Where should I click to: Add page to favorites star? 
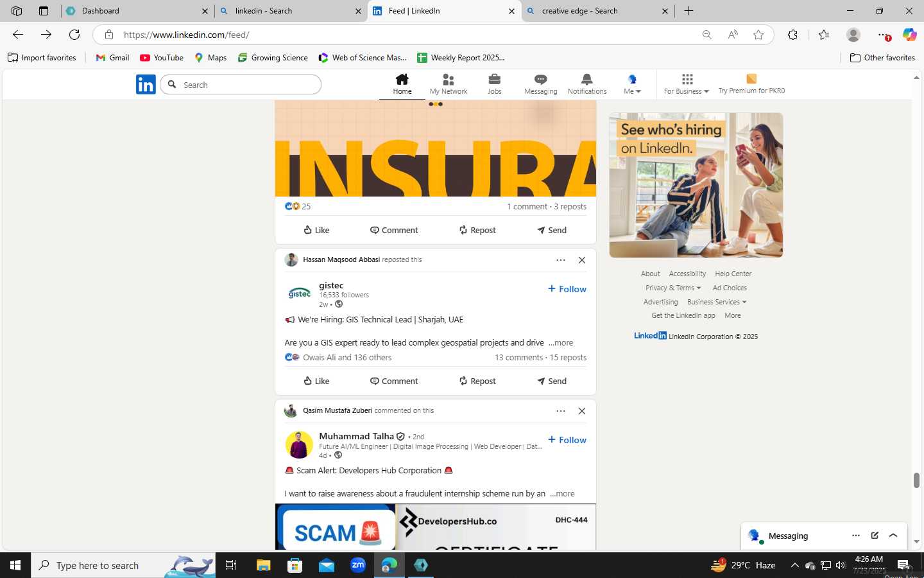(x=758, y=35)
